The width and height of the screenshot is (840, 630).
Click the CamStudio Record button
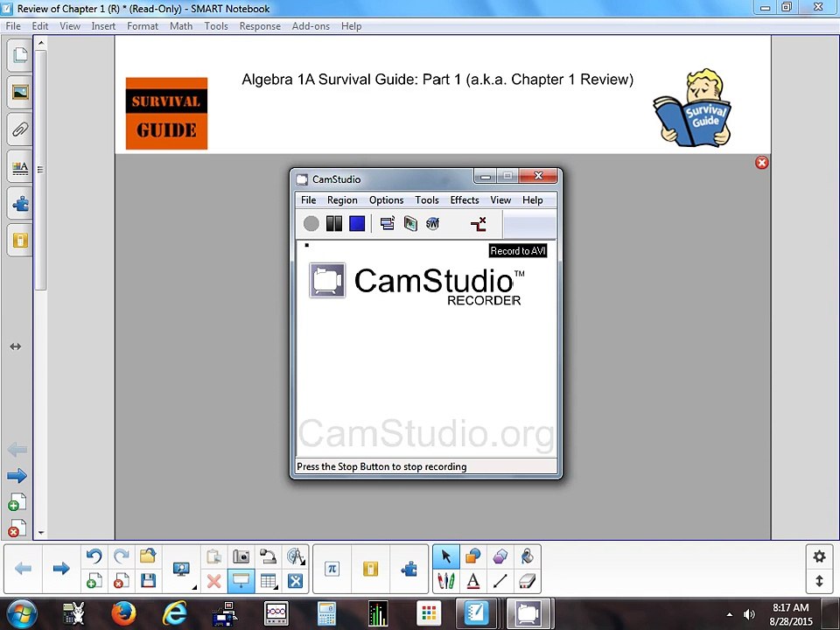click(x=311, y=223)
